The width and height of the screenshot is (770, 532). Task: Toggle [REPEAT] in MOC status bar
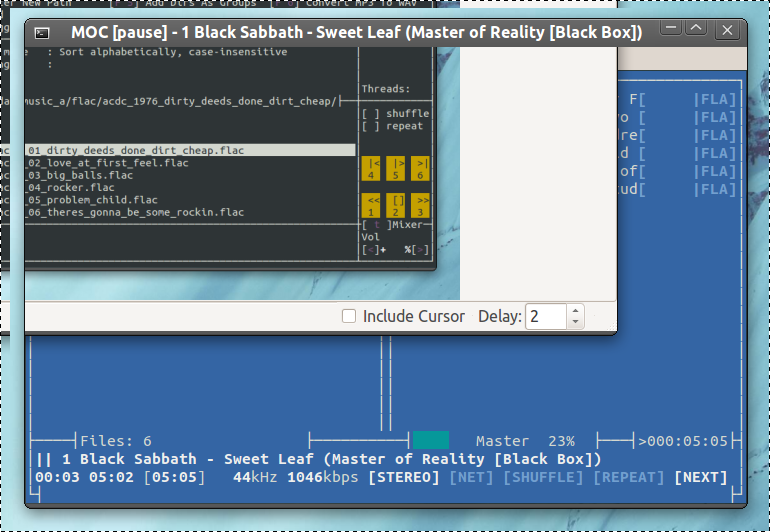click(x=629, y=477)
